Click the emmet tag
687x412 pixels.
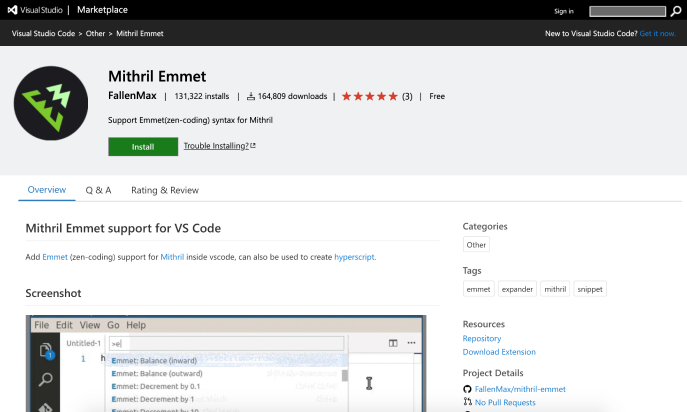click(x=478, y=289)
